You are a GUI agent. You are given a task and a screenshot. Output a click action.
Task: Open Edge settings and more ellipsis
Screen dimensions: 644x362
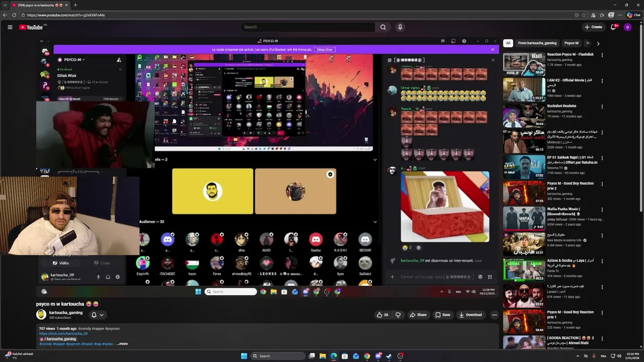click(620, 15)
